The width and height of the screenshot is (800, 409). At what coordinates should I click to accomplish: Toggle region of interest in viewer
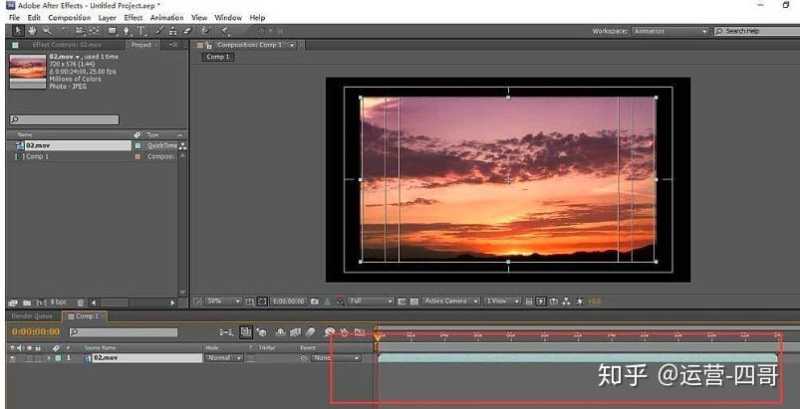[x=401, y=301]
